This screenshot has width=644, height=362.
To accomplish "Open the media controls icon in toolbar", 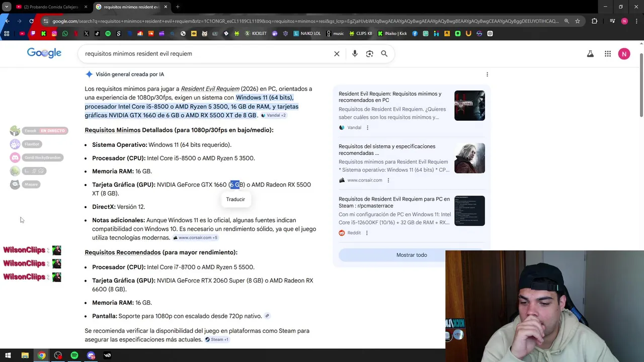I will [x=612, y=21].
